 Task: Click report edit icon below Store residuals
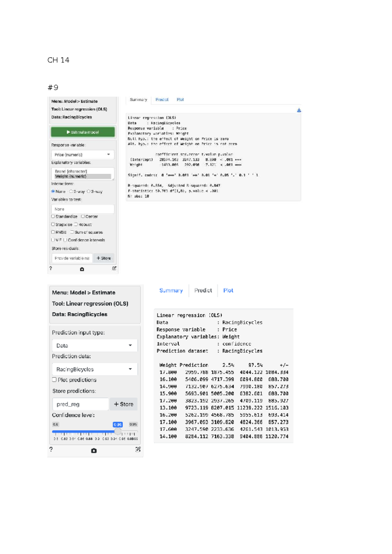(114, 268)
